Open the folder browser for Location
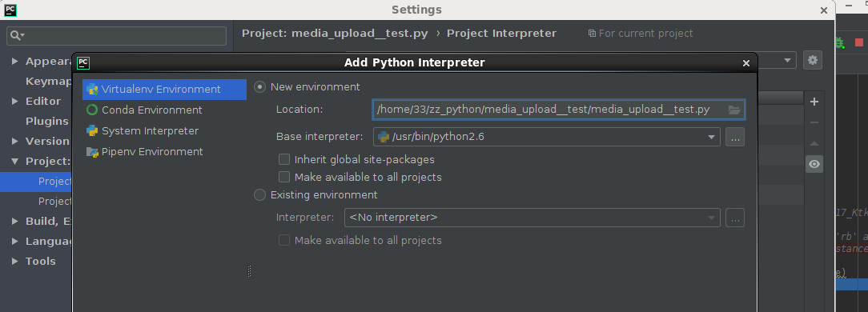Viewport: 868px width, 312px height. click(734, 110)
